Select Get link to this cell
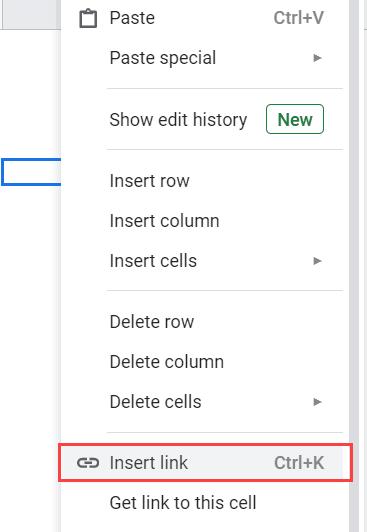Viewport: 367px width, 532px height. coord(205,502)
